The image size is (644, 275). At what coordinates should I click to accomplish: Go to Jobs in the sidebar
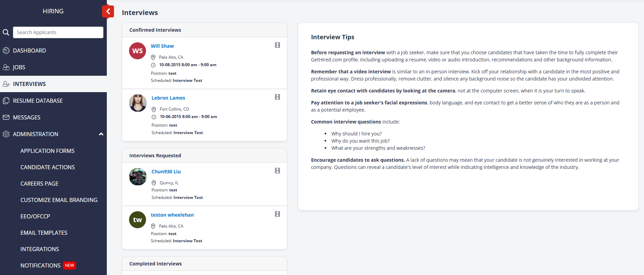click(x=19, y=67)
